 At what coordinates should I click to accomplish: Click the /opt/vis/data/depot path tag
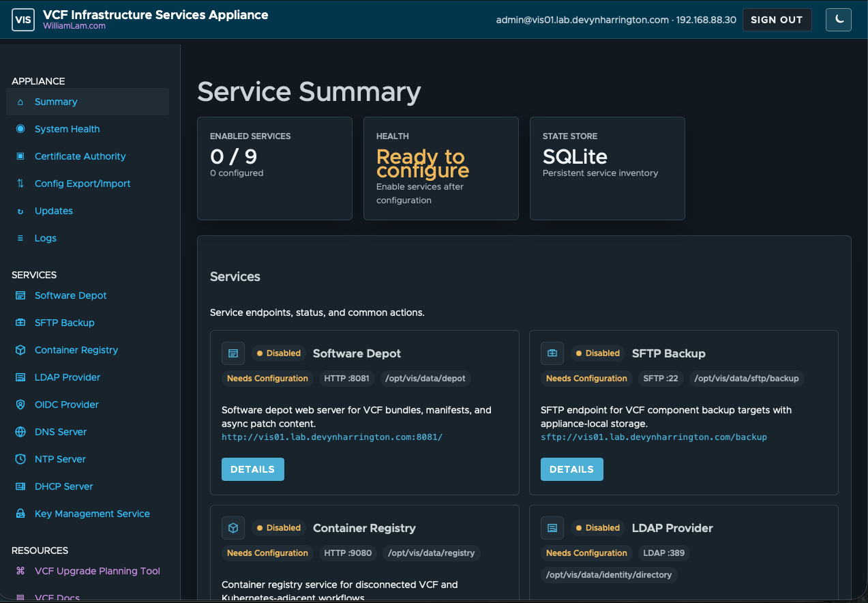[425, 379]
